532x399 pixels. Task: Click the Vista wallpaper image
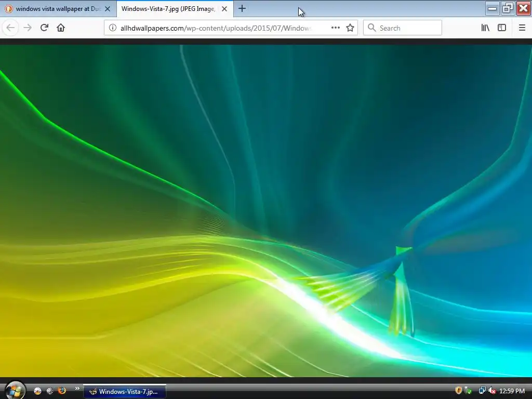click(266, 211)
